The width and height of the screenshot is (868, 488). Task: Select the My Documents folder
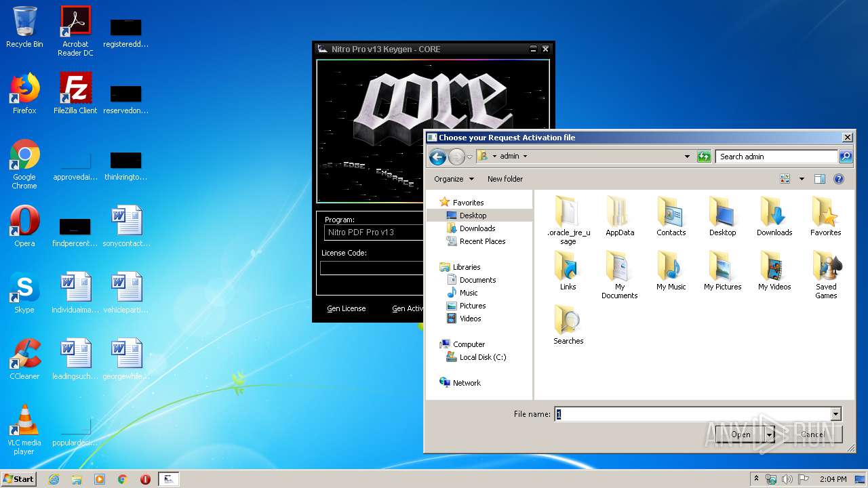(620, 274)
